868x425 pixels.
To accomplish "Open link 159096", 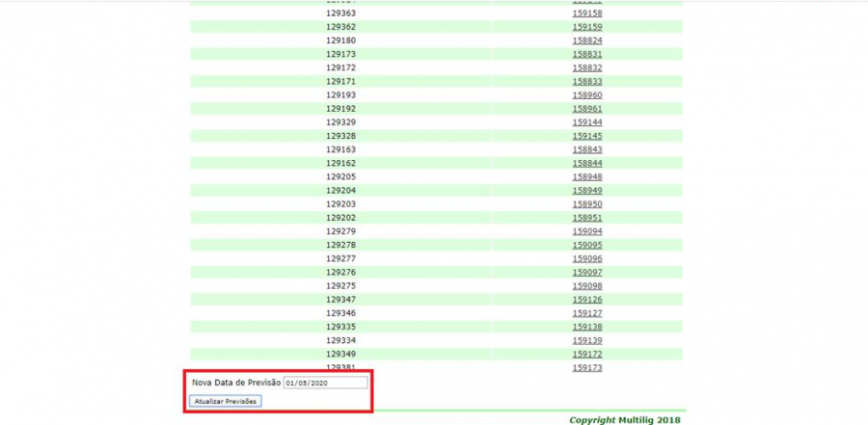I will click(586, 258).
